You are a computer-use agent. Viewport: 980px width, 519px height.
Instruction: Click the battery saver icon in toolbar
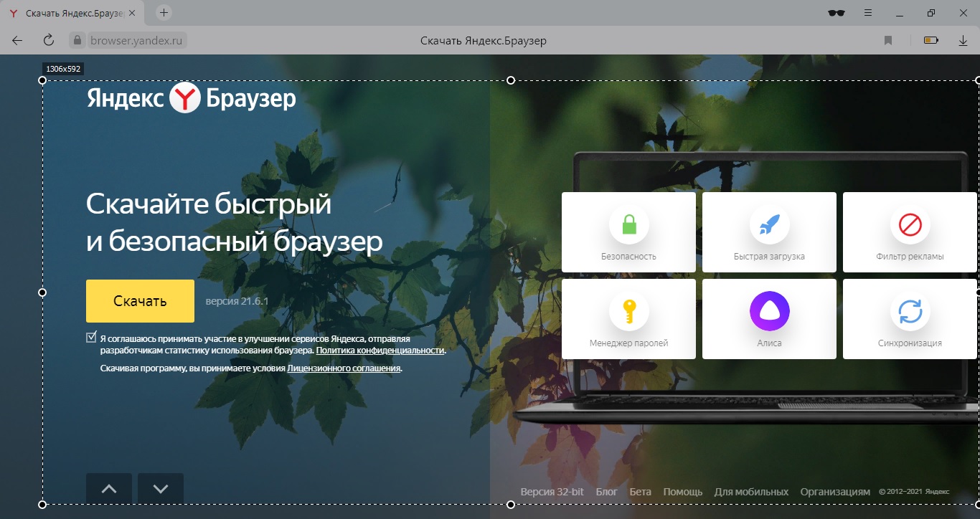pyautogui.click(x=930, y=41)
